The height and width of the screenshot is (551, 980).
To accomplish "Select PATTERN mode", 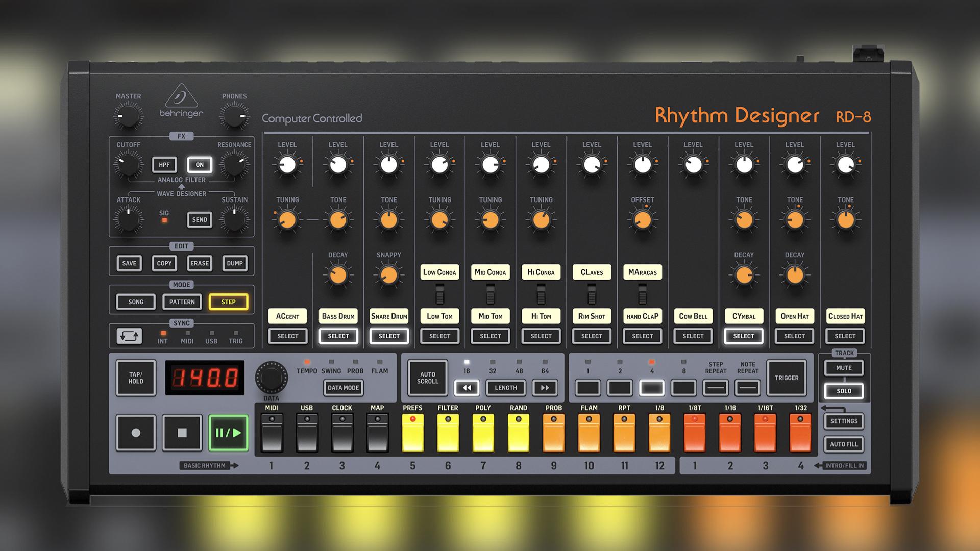I will [182, 302].
